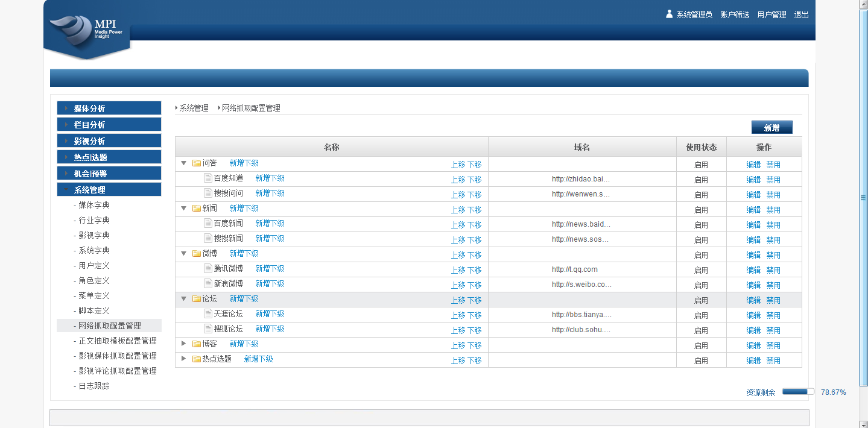Click the browser vertical scrollbar handle
This screenshot has width=868, height=428.
click(863, 197)
